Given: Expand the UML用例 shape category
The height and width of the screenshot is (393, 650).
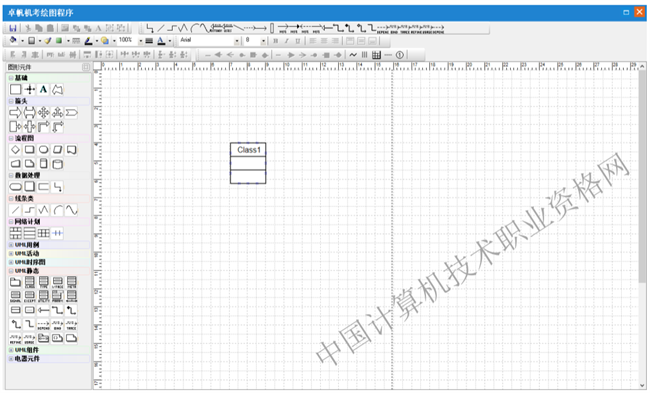Looking at the screenshot, I should point(11,245).
